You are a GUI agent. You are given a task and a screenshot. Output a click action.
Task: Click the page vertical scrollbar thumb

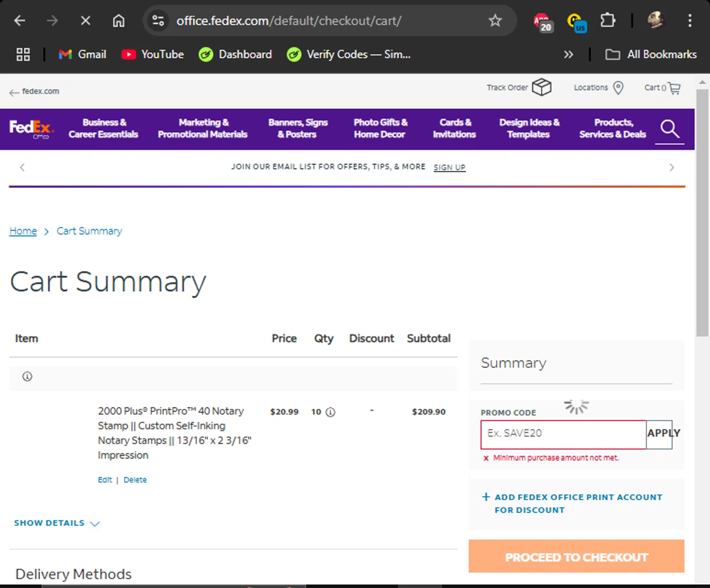tap(702, 212)
